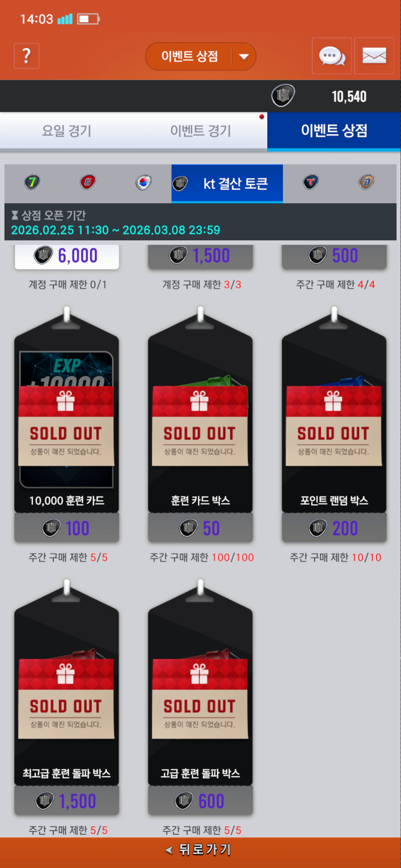
Task: Switch to the 요일 경기 tab
Action: (x=67, y=131)
